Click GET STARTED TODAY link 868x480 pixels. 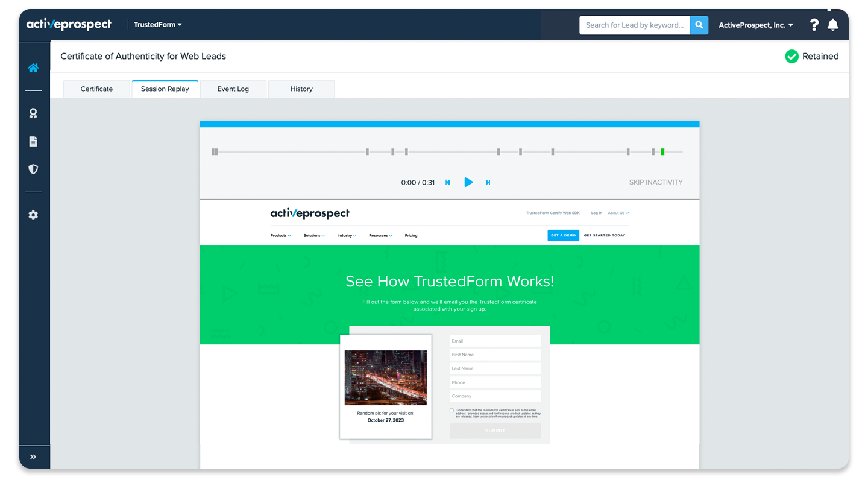605,235
